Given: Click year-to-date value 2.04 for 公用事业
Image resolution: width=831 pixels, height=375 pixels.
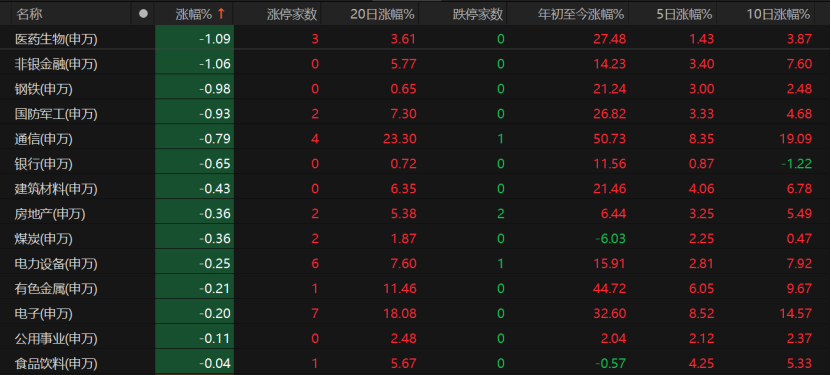Looking at the screenshot, I should click(x=612, y=338).
